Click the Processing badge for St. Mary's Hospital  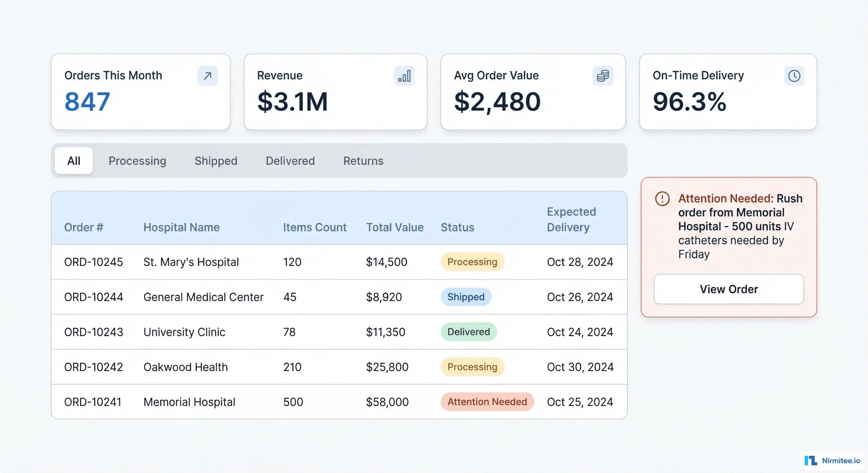coord(473,262)
